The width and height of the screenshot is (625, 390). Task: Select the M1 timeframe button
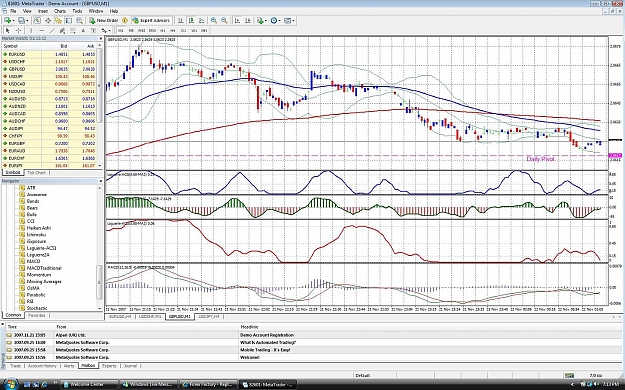click(121, 30)
